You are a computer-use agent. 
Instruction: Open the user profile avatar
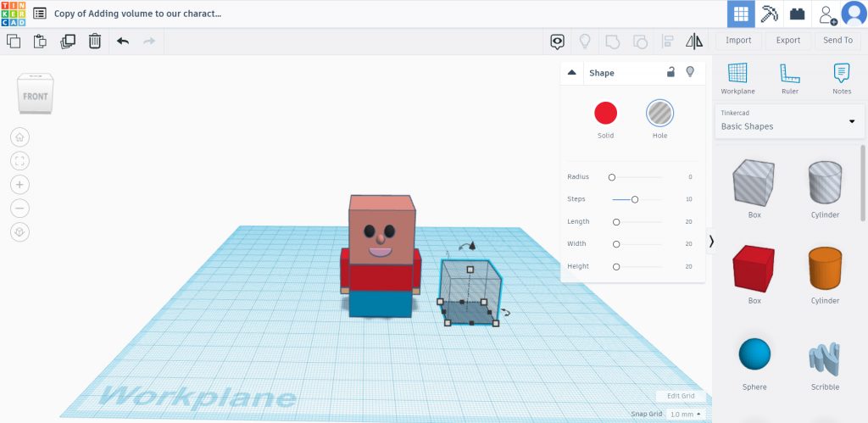tap(854, 14)
